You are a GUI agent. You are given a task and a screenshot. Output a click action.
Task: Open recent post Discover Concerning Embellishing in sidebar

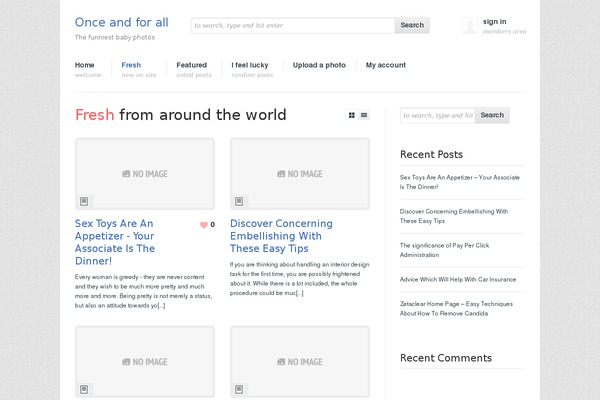pos(454,216)
